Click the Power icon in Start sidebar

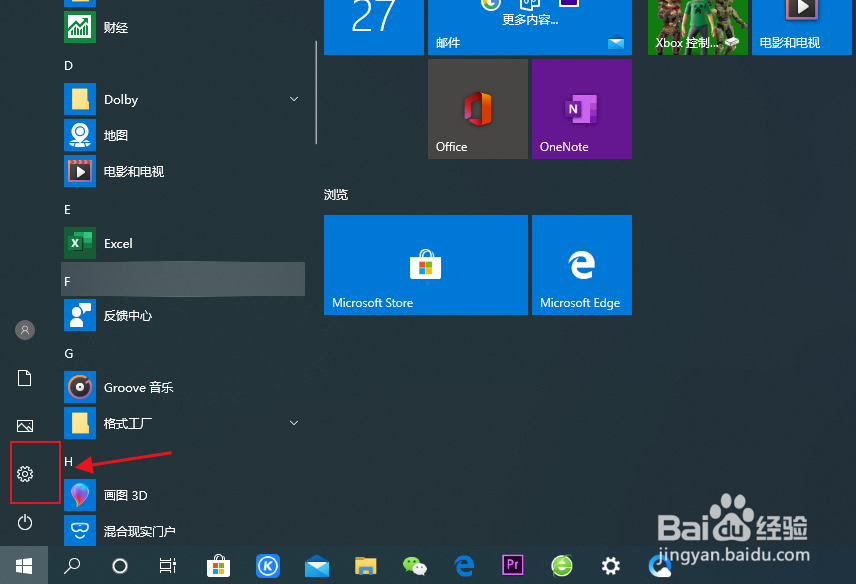click(25, 522)
